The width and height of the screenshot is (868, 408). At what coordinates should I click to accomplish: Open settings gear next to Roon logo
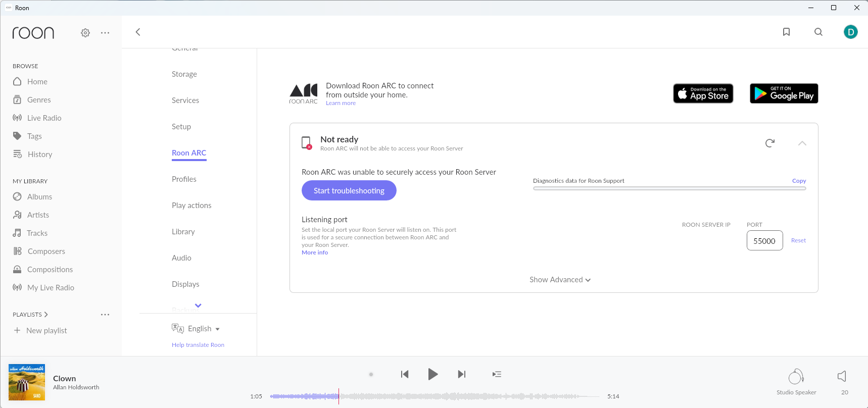coord(85,33)
